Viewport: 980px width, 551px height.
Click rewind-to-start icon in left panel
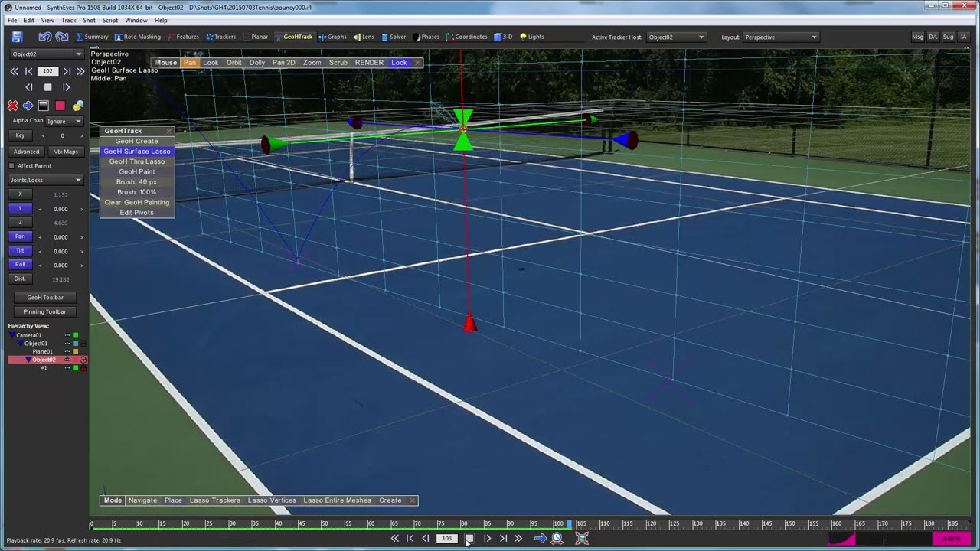click(x=14, y=71)
